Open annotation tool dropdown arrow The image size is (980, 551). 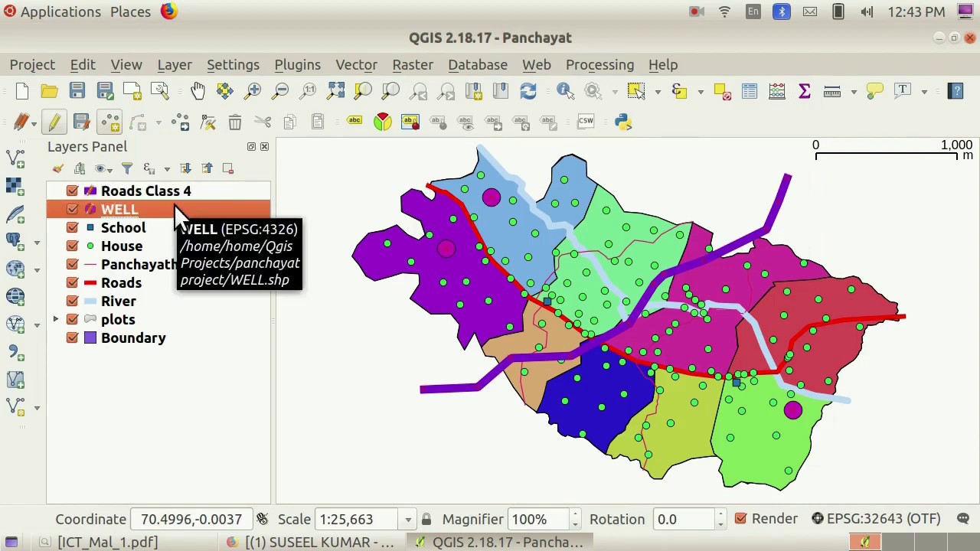tap(924, 92)
